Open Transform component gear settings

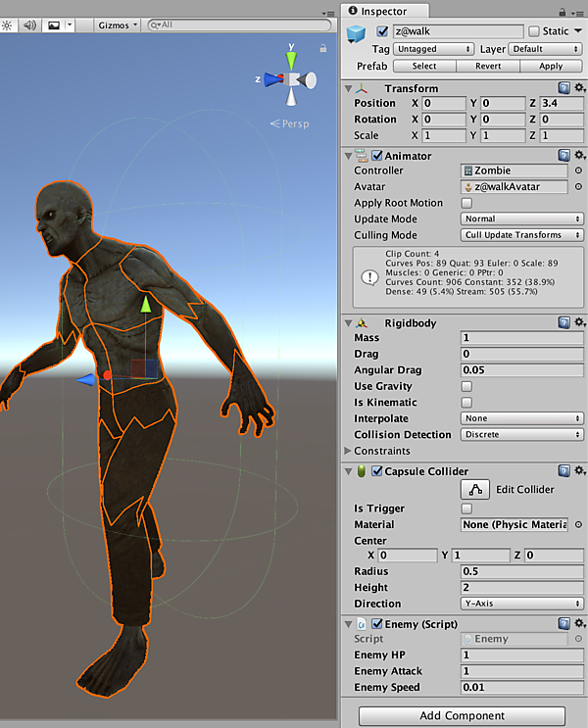click(579, 88)
